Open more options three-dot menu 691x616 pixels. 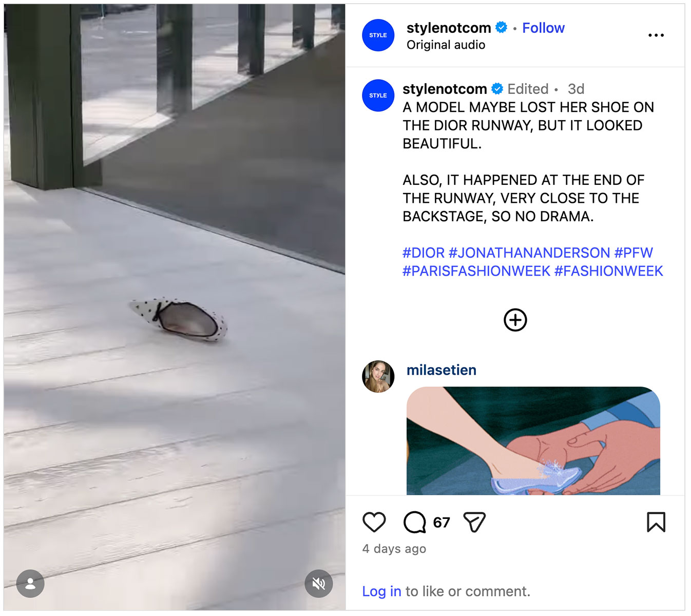tap(656, 35)
